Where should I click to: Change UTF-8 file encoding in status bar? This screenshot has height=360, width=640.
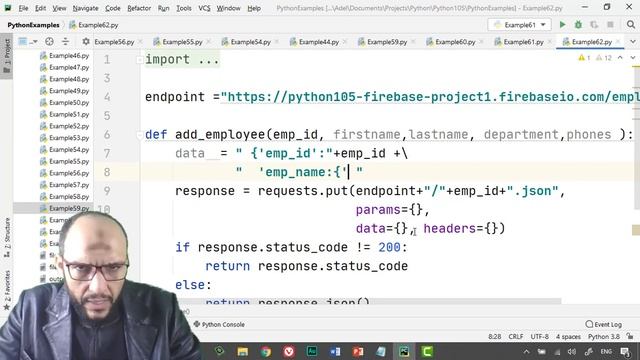pos(539,337)
